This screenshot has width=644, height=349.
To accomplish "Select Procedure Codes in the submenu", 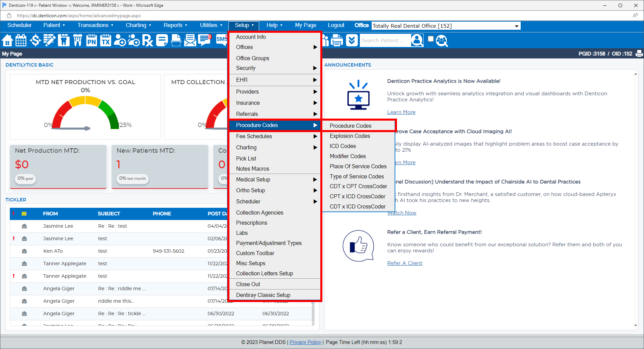I will pyautogui.click(x=358, y=126).
